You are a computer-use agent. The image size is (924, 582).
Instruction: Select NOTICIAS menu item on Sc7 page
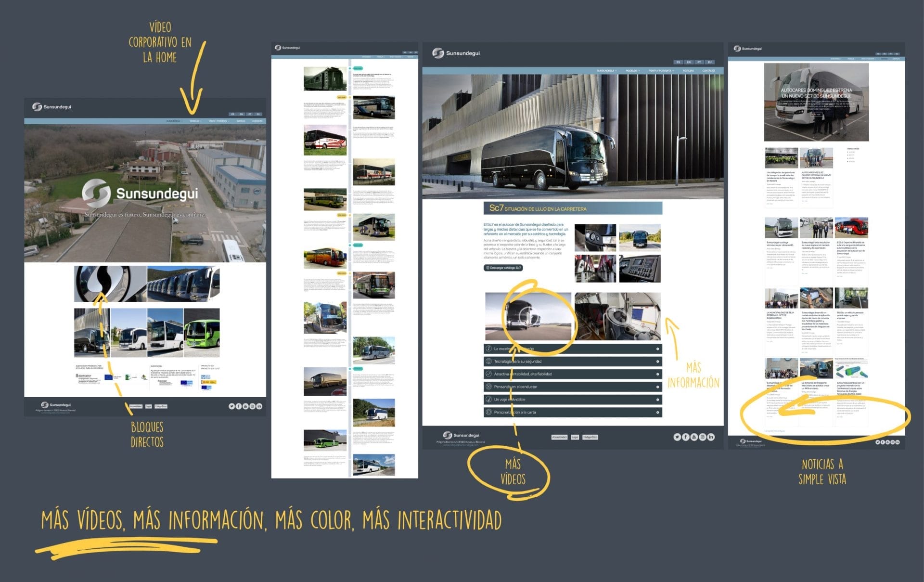[688, 71]
